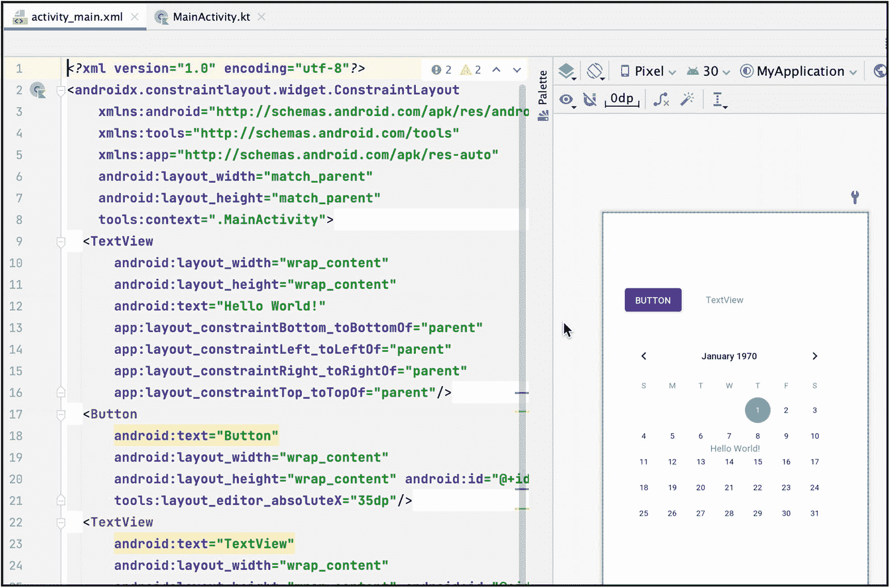
Task: Click the warnings count indicator
Action: tap(471, 70)
